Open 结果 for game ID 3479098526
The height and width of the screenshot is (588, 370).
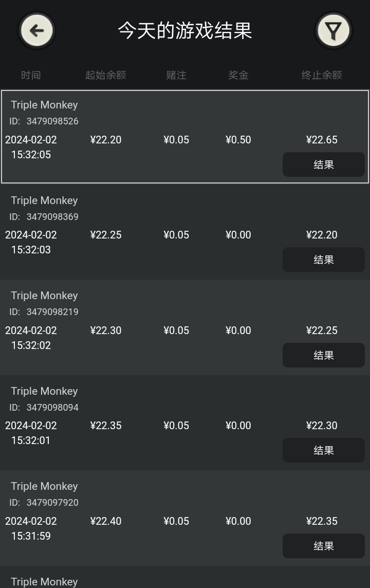(324, 164)
